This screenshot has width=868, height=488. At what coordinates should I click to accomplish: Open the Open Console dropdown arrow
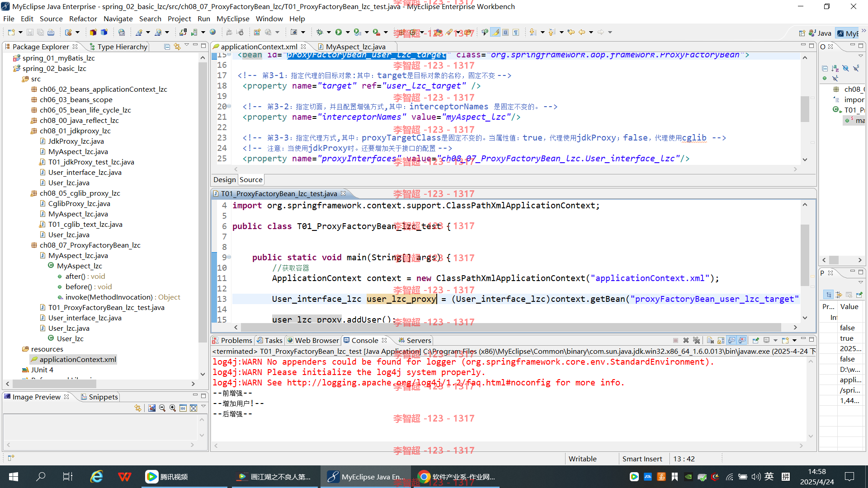[794, 340]
